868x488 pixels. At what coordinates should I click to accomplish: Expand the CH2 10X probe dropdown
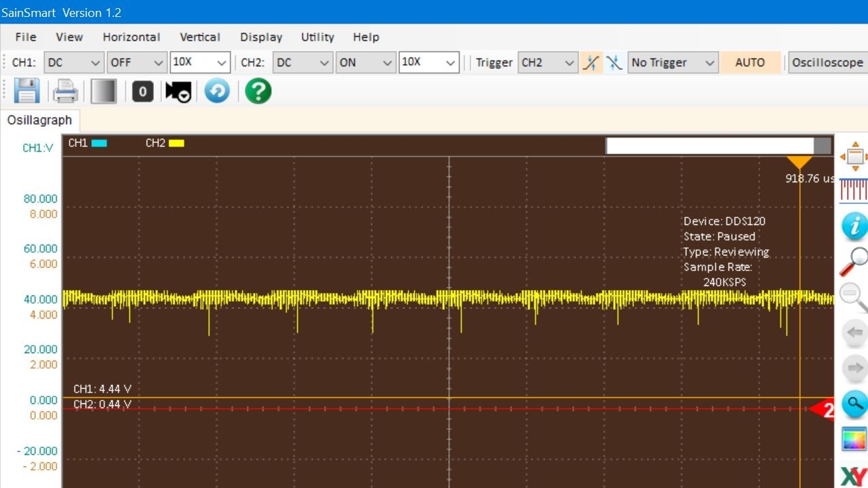tap(429, 62)
